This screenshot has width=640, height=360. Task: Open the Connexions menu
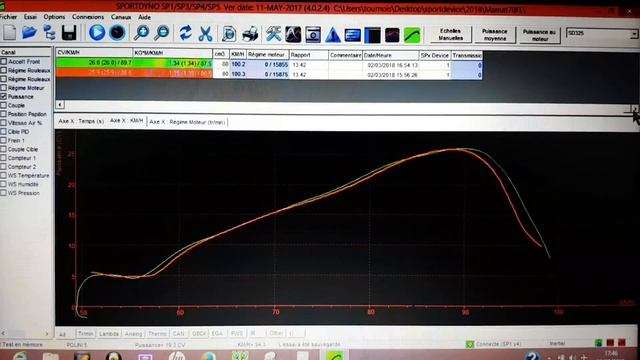click(x=88, y=17)
